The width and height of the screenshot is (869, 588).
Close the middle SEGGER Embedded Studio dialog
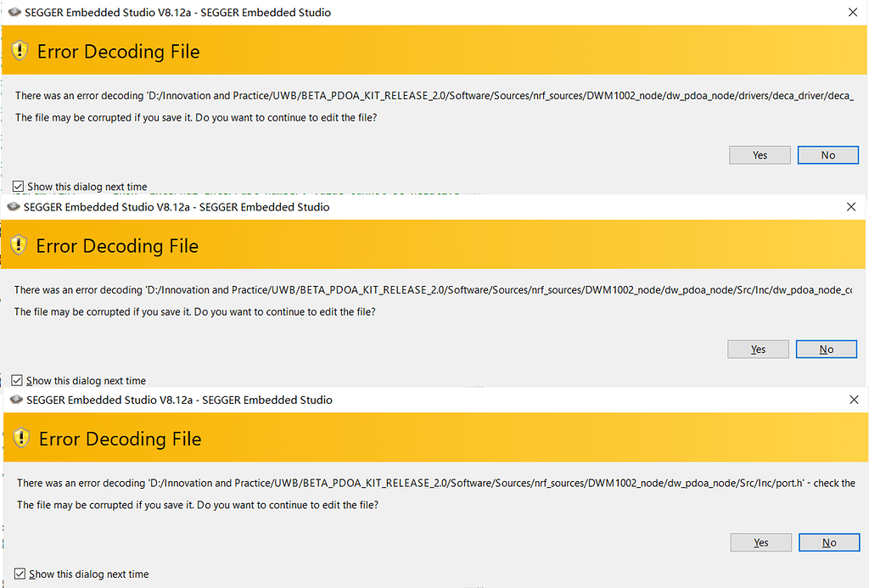(851, 206)
